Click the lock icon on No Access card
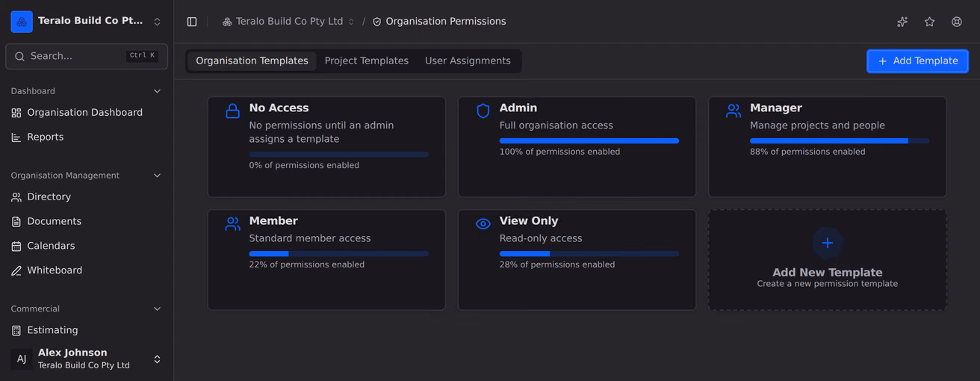 pos(232,111)
